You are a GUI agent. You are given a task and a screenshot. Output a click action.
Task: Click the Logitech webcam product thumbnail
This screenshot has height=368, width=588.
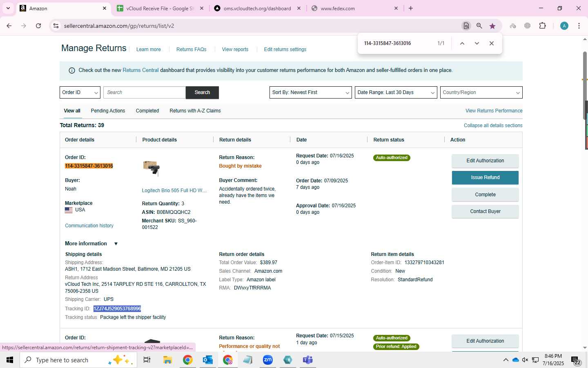pos(151,168)
